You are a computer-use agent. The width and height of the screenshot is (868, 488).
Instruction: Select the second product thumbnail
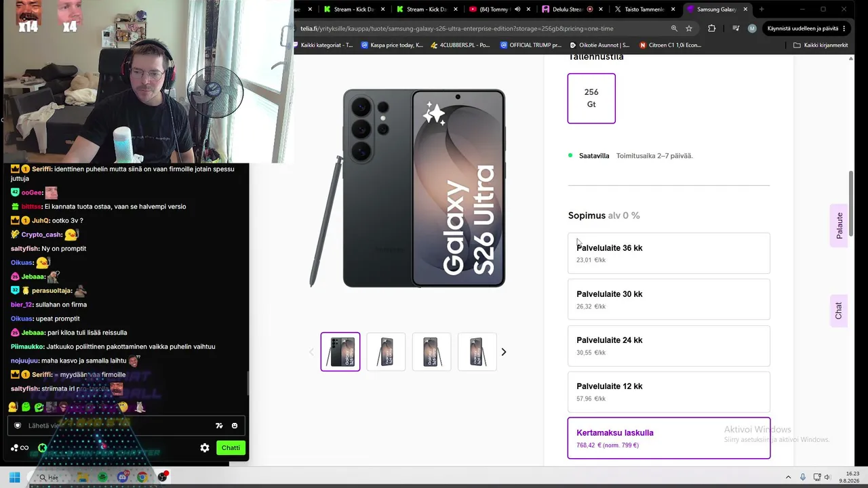pos(386,352)
